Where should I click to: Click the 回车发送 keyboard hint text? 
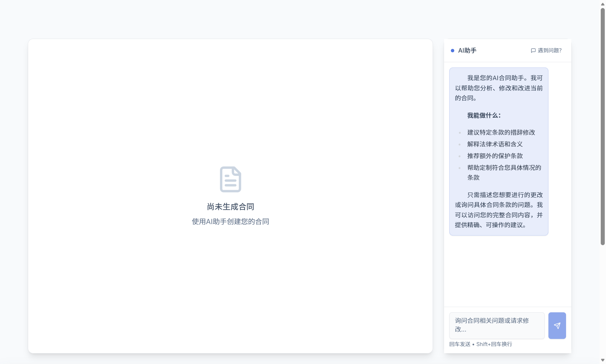pos(460,344)
